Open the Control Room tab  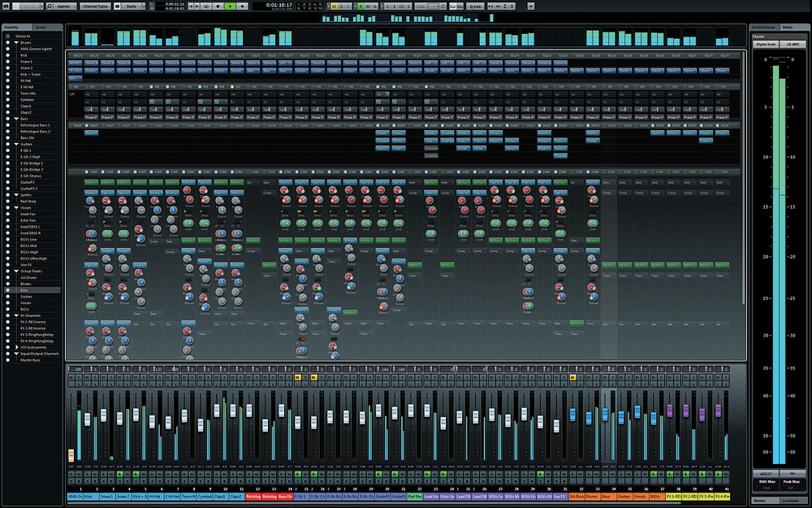pos(764,27)
